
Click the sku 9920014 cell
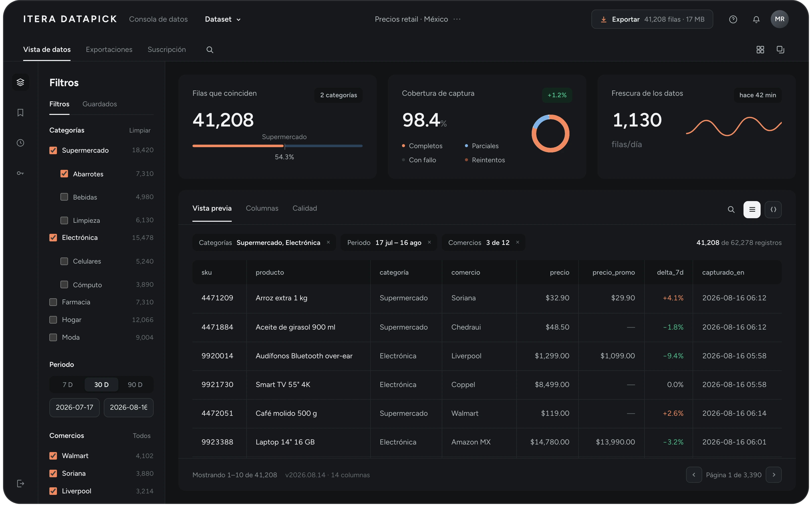(x=217, y=356)
